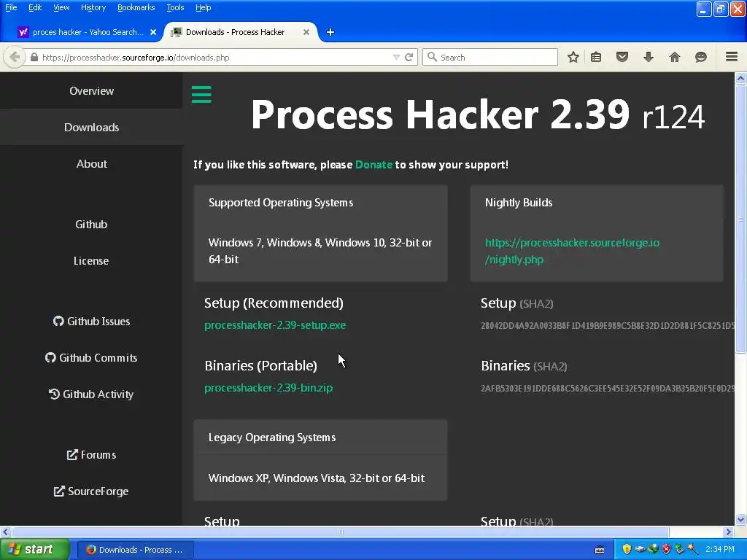Open the downloads arrow icon
Image resolution: width=747 pixels, height=560 pixels.
click(649, 57)
